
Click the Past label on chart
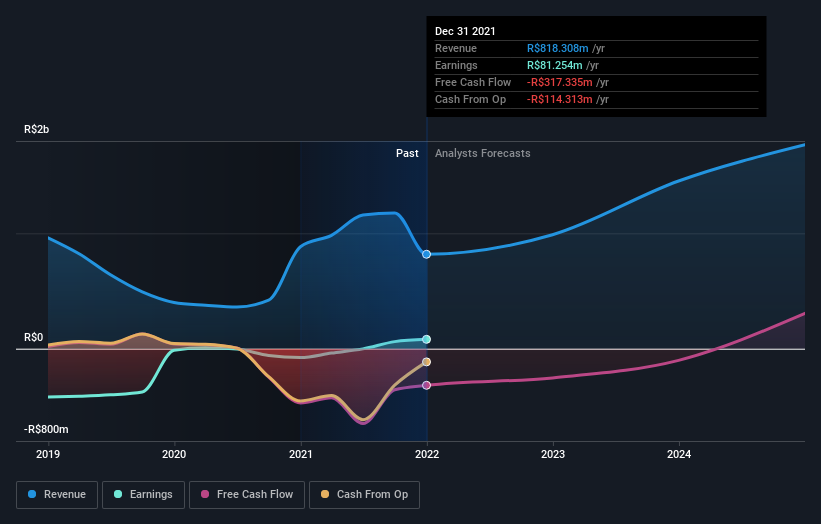[407, 153]
